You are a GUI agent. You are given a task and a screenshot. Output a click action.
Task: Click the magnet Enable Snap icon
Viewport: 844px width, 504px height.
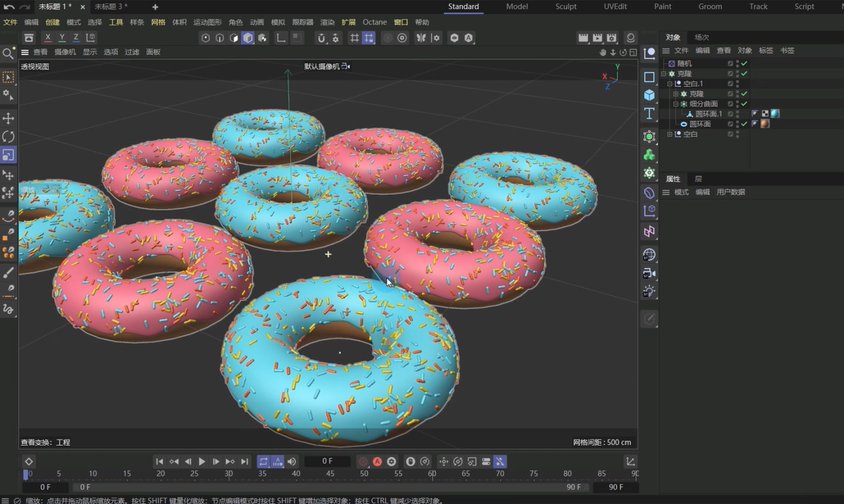tap(321, 38)
